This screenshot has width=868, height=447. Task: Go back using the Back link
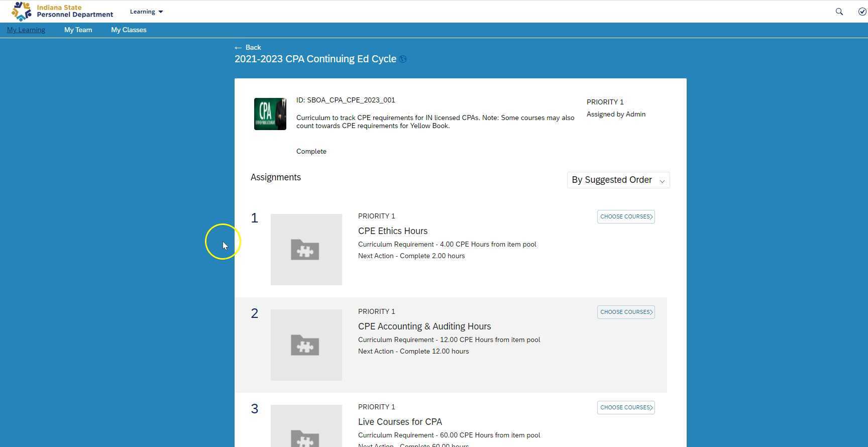coord(248,47)
